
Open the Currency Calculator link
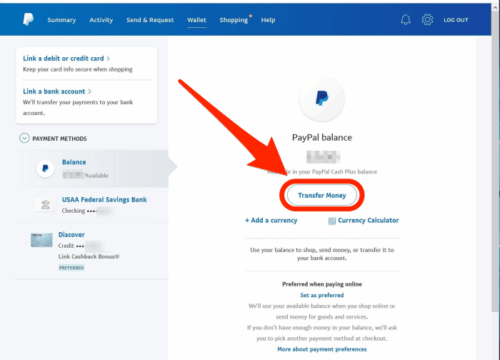coord(368,220)
